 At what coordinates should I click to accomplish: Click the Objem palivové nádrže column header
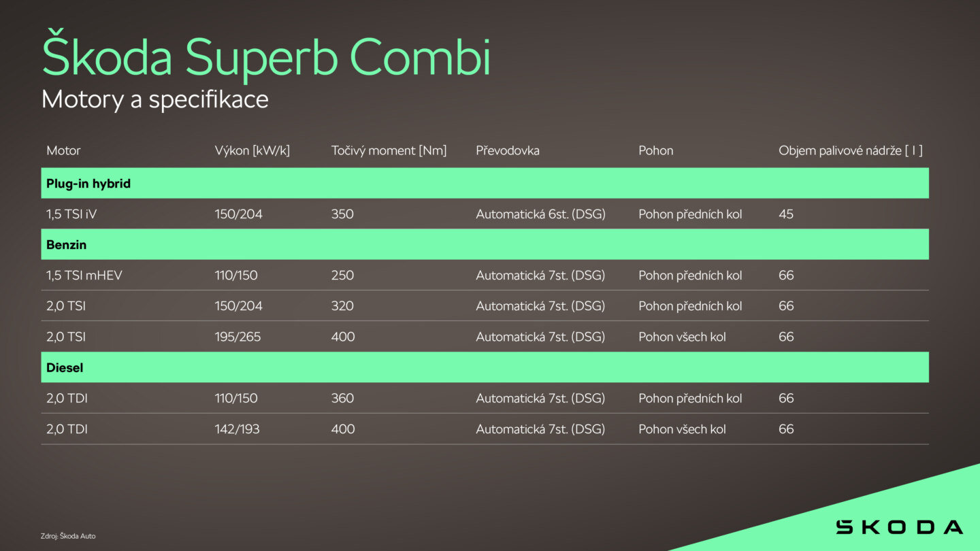pos(851,150)
